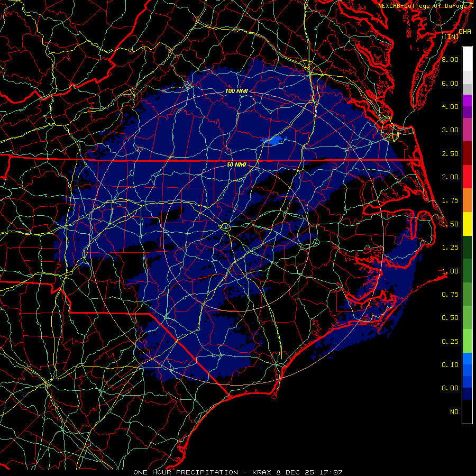Select the 0.50 legend value
This screenshot has height=476, width=476.
pyautogui.click(x=450, y=317)
